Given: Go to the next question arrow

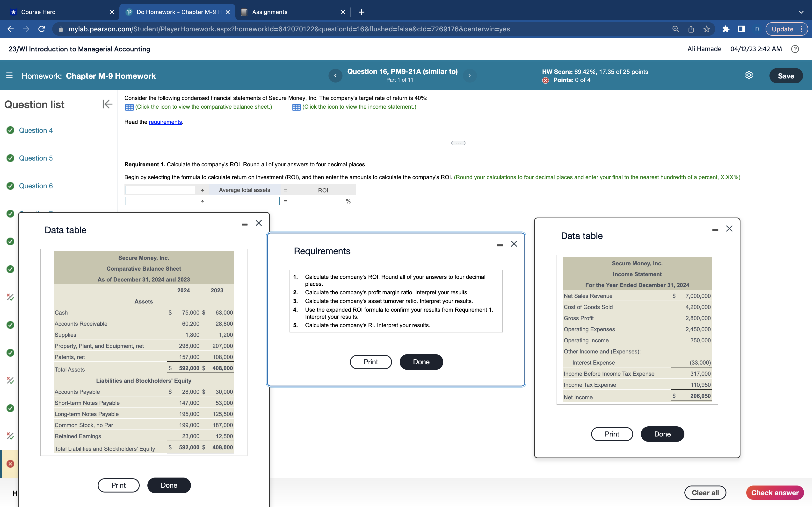Looking at the screenshot, I should (x=469, y=76).
